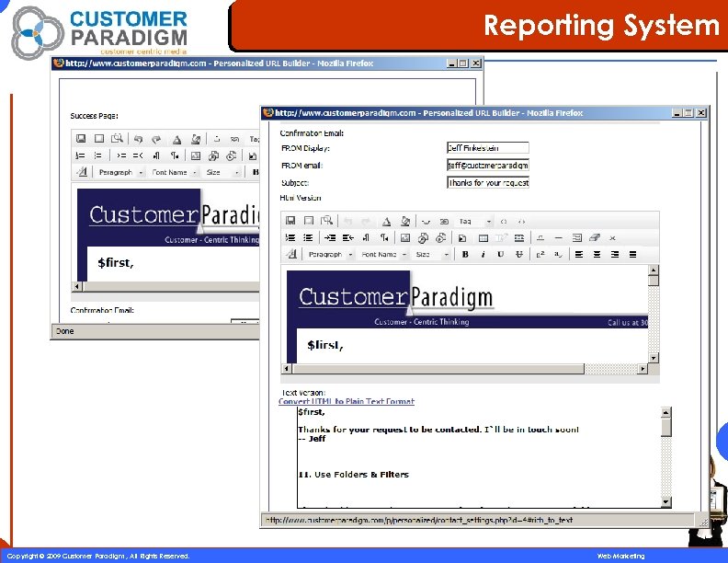Viewport: 728px width, 563px height.
Task: Open the Size dropdown in the front editor
Action: tap(432, 254)
